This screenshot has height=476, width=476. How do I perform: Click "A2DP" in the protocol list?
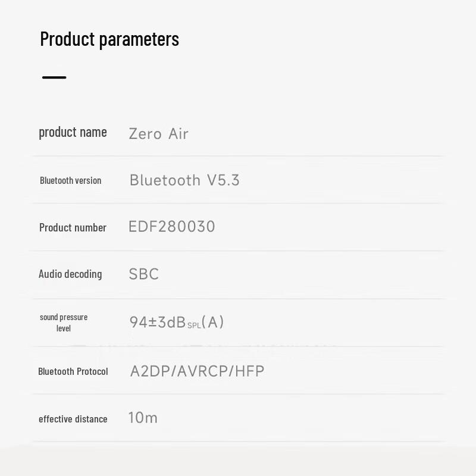(151, 371)
